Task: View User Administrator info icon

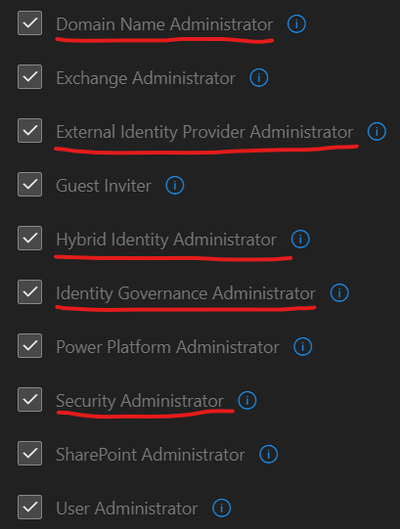Action: 221,508
